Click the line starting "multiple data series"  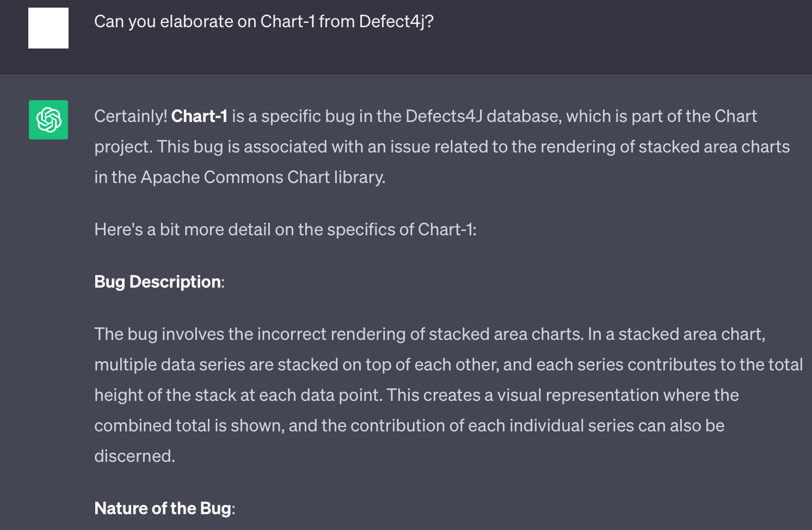448,364
